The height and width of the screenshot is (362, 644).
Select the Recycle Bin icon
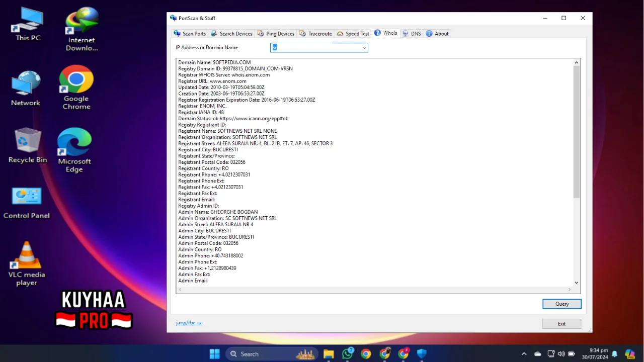28,145
